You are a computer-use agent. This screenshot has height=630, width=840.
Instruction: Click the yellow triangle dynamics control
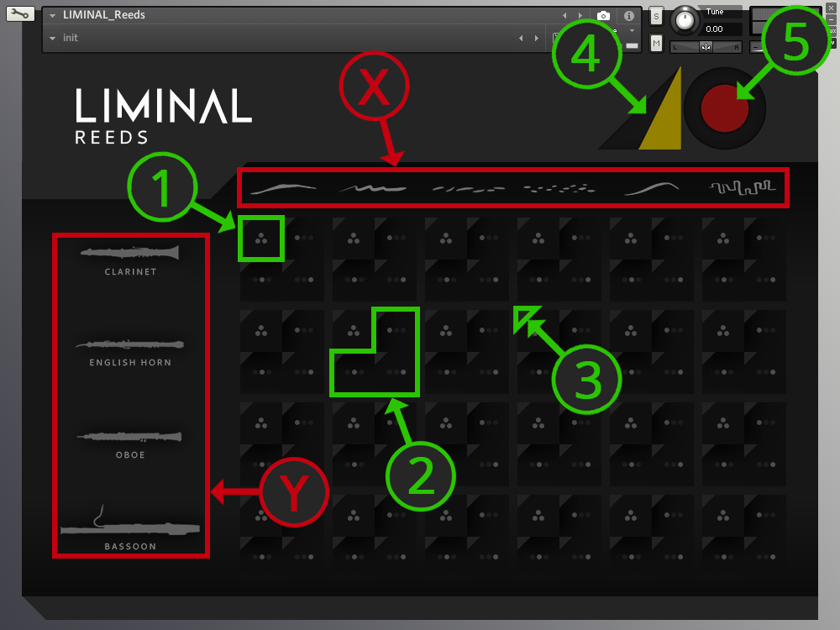point(664,115)
